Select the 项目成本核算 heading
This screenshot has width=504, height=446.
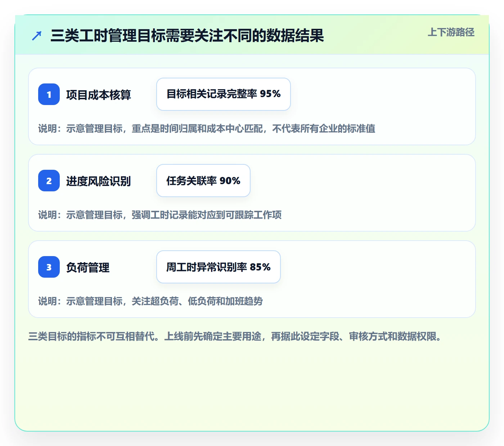point(99,95)
